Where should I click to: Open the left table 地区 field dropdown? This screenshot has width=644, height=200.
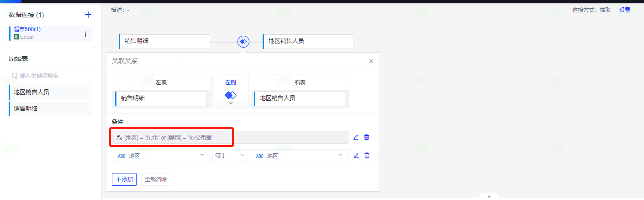coord(161,156)
